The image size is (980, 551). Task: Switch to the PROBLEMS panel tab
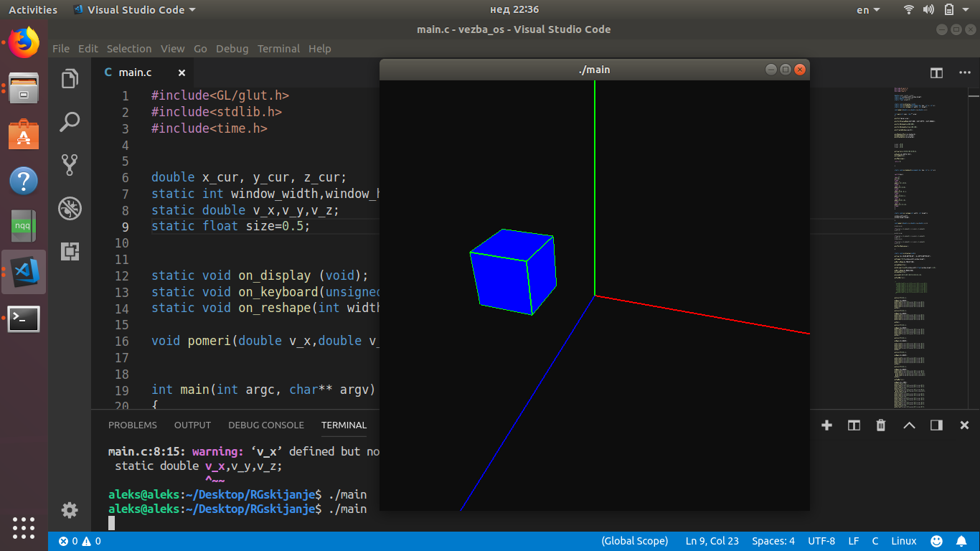coord(133,425)
